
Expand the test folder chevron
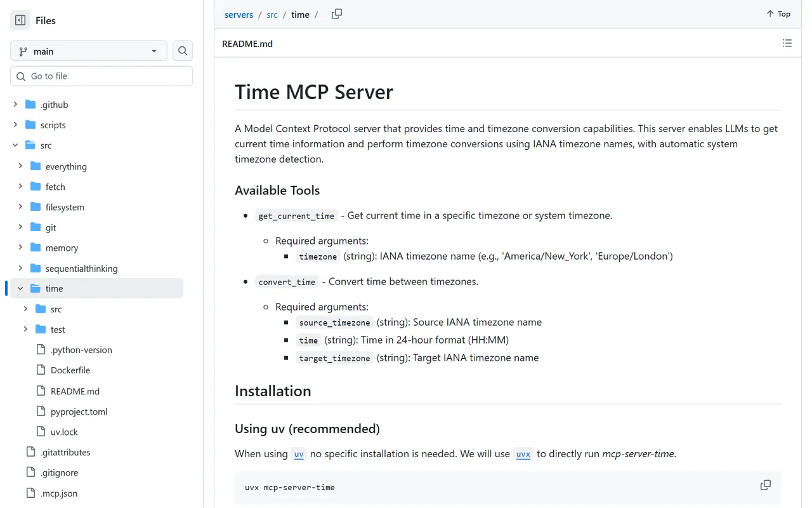(x=25, y=329)
